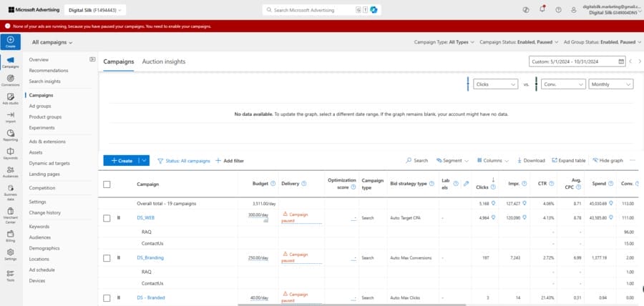Open the notifications bell icon
The height and width of the screenshot is (306, 644).
click(x=542, y=10)
